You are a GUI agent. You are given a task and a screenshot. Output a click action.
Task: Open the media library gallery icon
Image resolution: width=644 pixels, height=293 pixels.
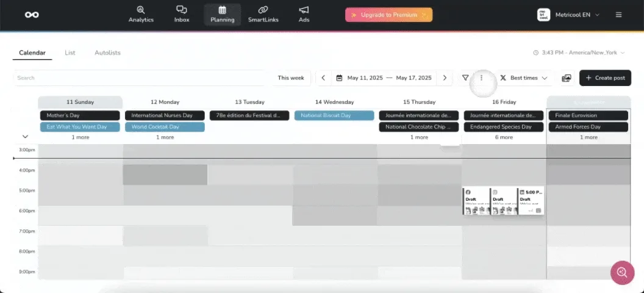(x=567, y=78)
